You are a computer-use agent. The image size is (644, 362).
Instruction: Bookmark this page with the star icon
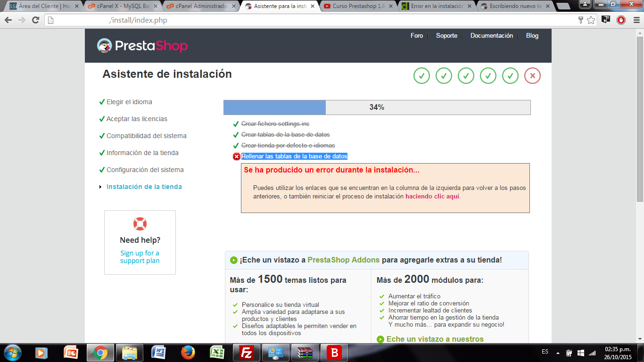(x=591, y=20)
